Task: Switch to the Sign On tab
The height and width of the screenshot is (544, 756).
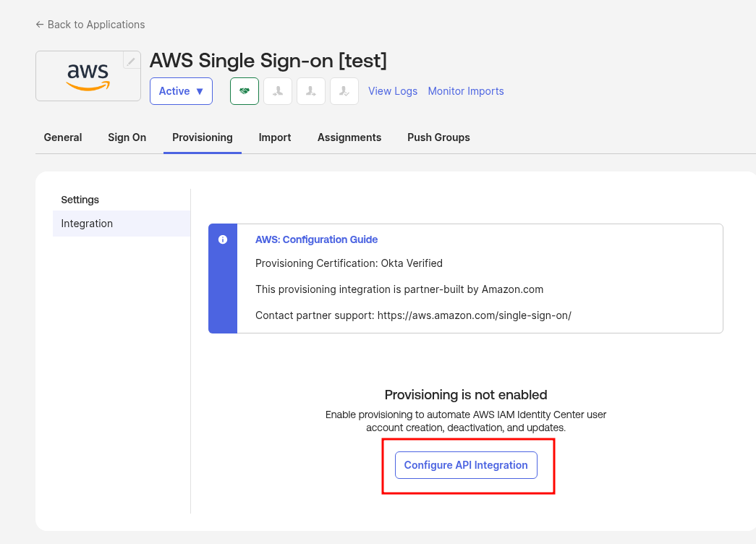Action: click(x=127, y=137)
